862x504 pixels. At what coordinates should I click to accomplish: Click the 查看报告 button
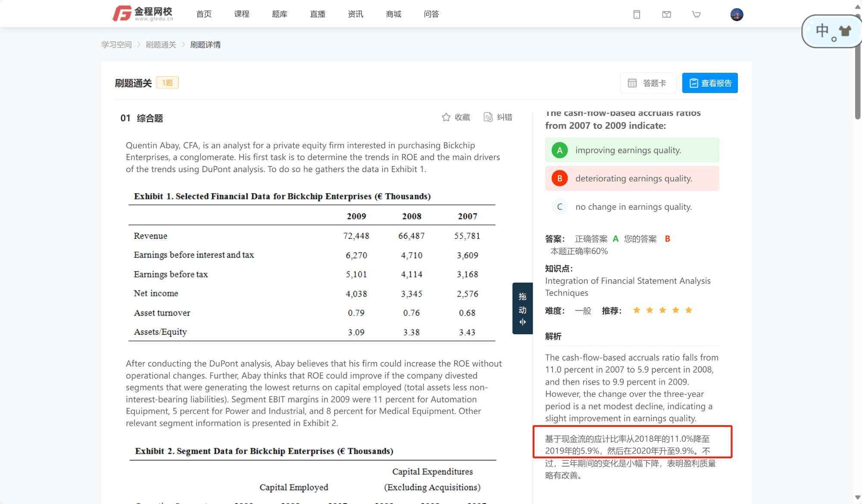pyautogui.click(x=709, y=83)
